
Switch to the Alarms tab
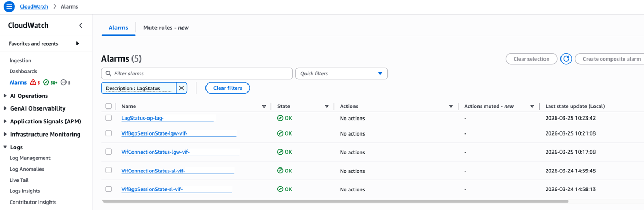118,28
